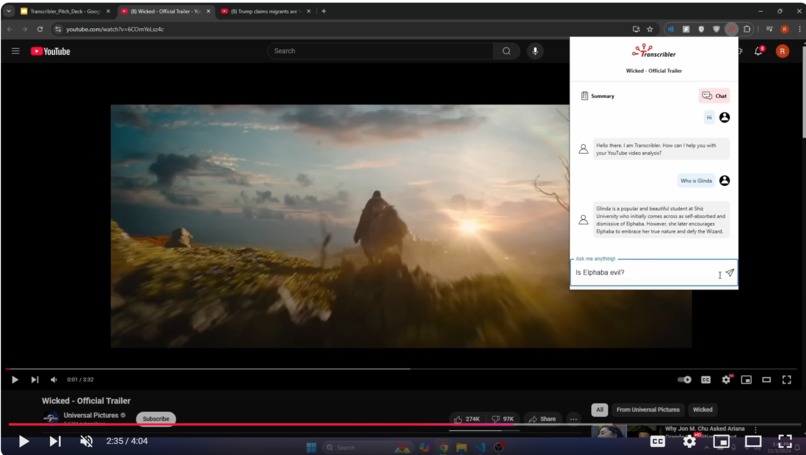806x455 pixels.
Task: Open more actions ellipsis beside Share
Action: point(574,419)
